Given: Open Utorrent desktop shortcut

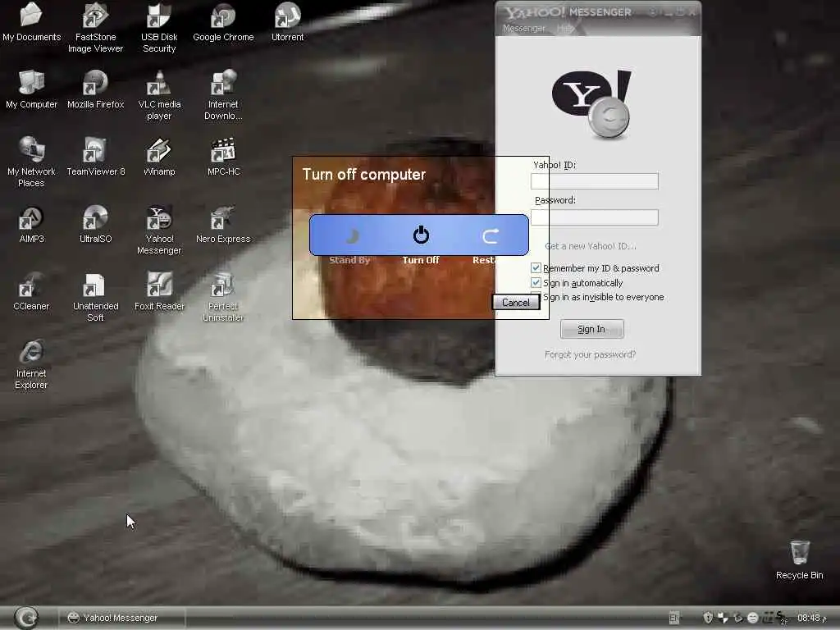Looking at the screenshot, I should pos(288,22).
